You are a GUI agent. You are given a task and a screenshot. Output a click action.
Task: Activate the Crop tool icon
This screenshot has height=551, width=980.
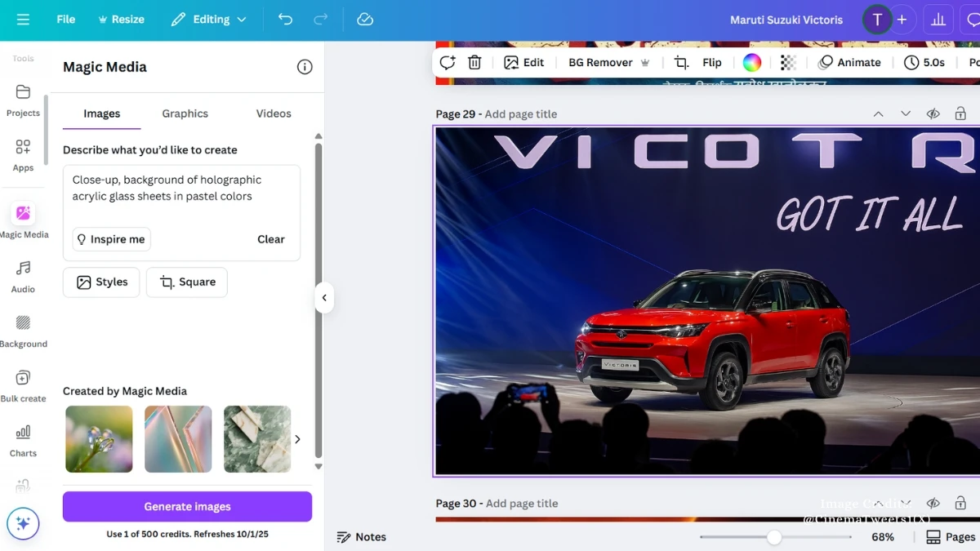680,62
